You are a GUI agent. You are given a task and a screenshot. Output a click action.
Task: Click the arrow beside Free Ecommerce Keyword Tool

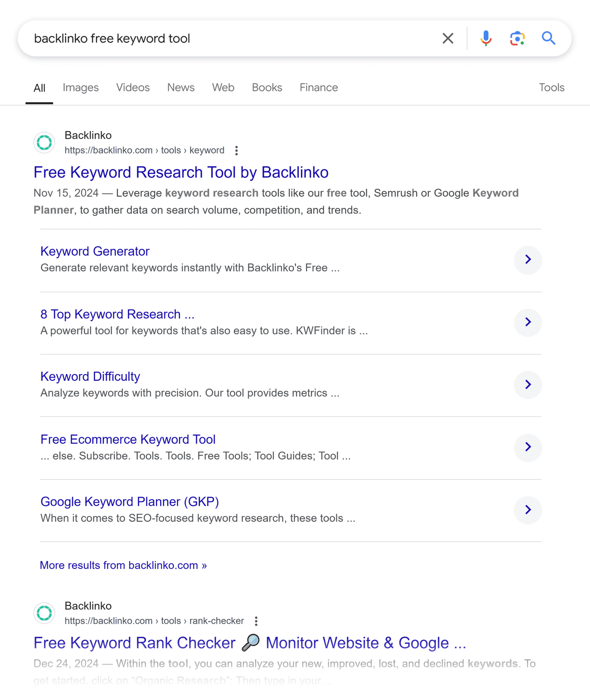coord(528,447)
